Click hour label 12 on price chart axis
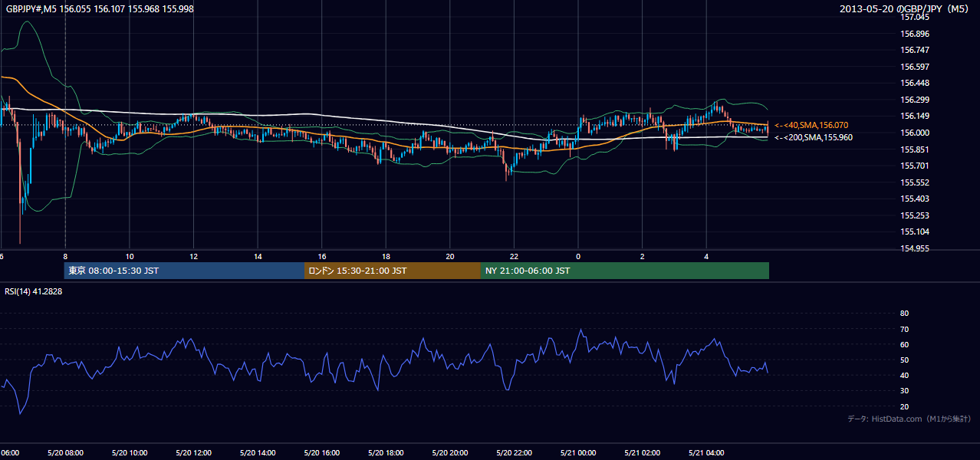The width and height of the screenshot is (980, 460). (x=193, y=256)
